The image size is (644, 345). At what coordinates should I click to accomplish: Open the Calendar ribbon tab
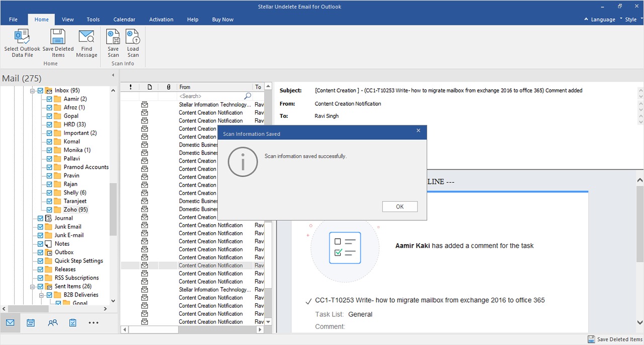click(124, 20)
